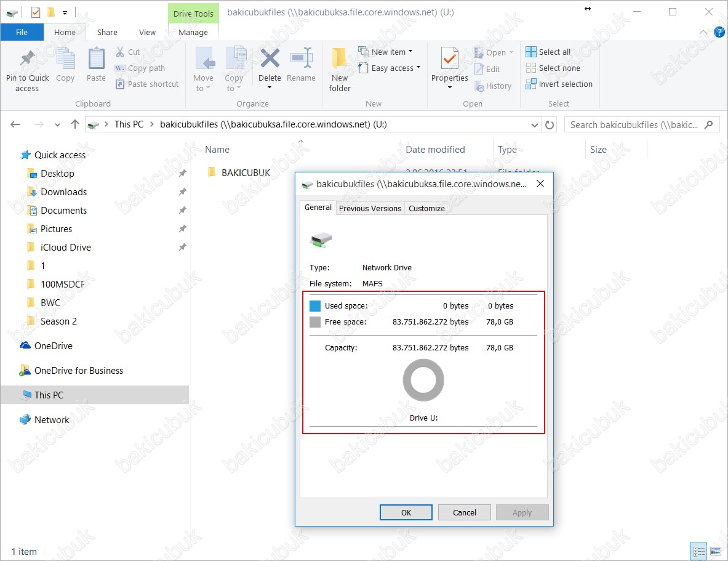Click OK in the properties dialog
This screenshot has height=561, width=728.
point(406,512)
